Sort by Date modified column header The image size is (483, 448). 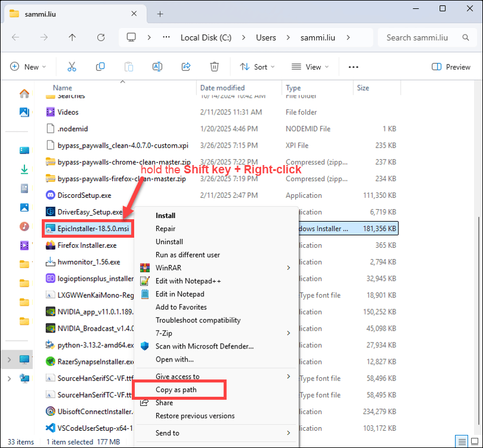click(222, 88)
